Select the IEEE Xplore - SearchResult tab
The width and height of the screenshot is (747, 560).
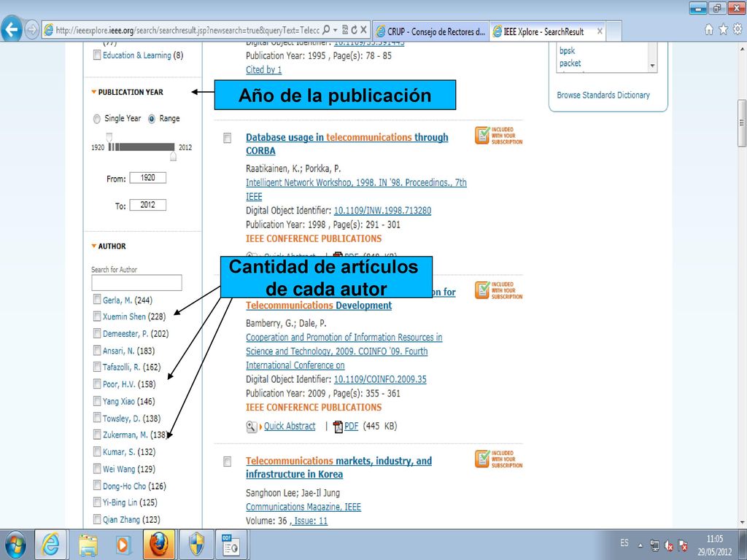tap(543, 31)
